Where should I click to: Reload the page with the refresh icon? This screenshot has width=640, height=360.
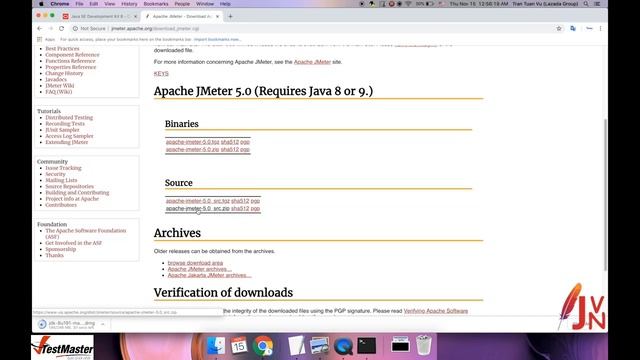pyautogui.click(x=62, y=29)
